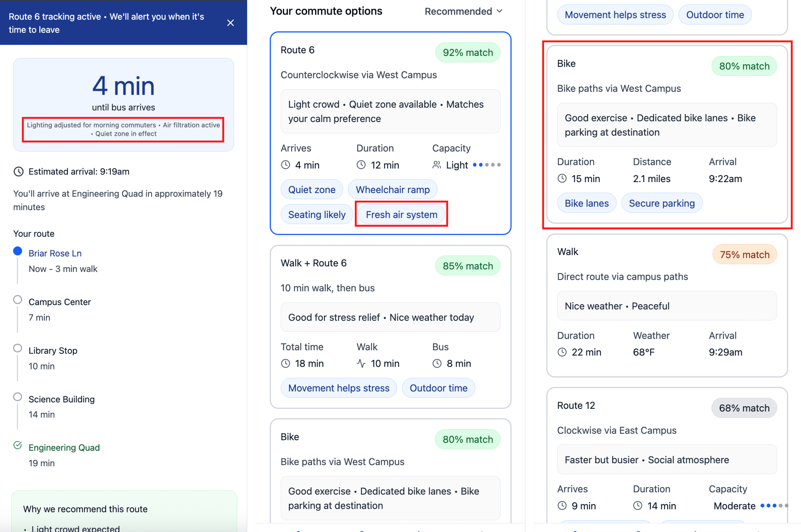Select the Science Building stop circle
The width and height of the screenshot is (801, 532).
(18, 397)
